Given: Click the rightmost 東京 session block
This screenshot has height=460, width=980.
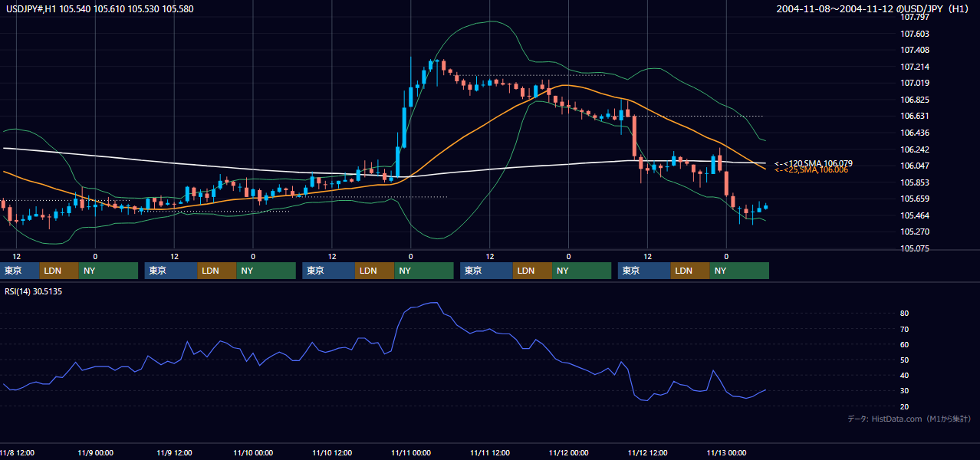Looking at the screenshot, I should [644, 271].
